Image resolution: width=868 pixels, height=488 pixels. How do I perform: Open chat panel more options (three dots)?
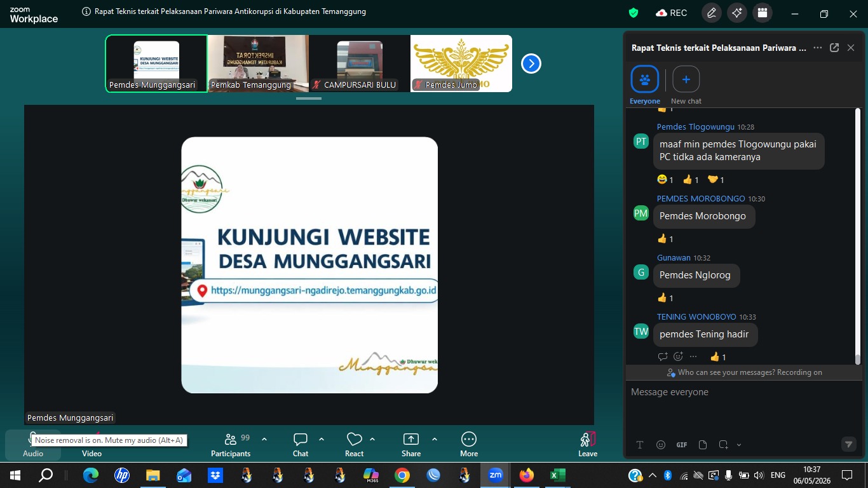818,48
